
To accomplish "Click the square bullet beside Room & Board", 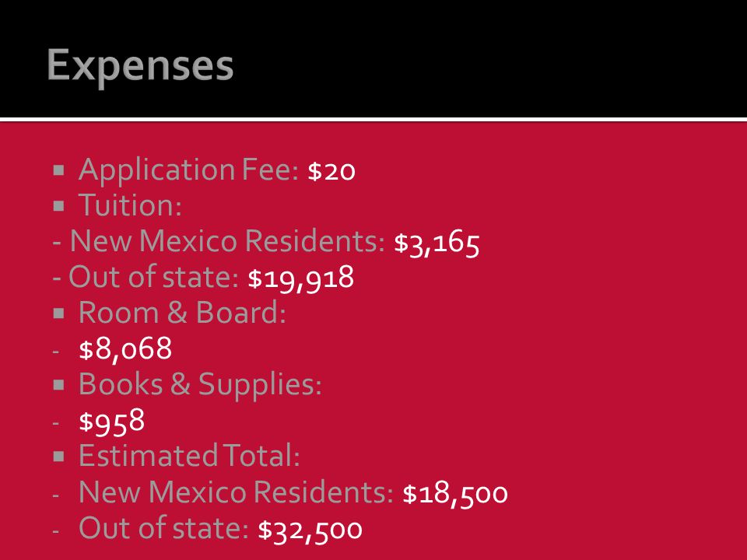I will (58, 313).
